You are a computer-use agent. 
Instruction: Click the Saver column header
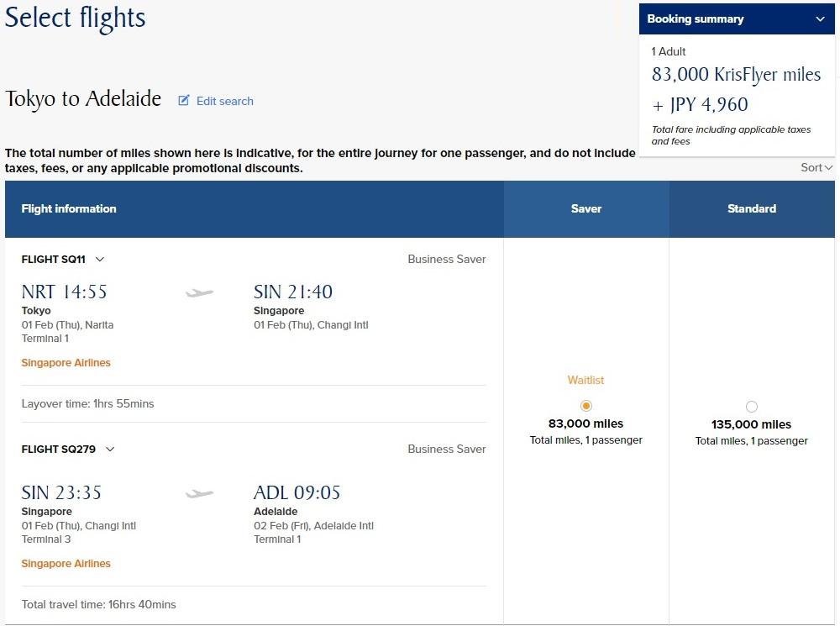click(586, 208)
